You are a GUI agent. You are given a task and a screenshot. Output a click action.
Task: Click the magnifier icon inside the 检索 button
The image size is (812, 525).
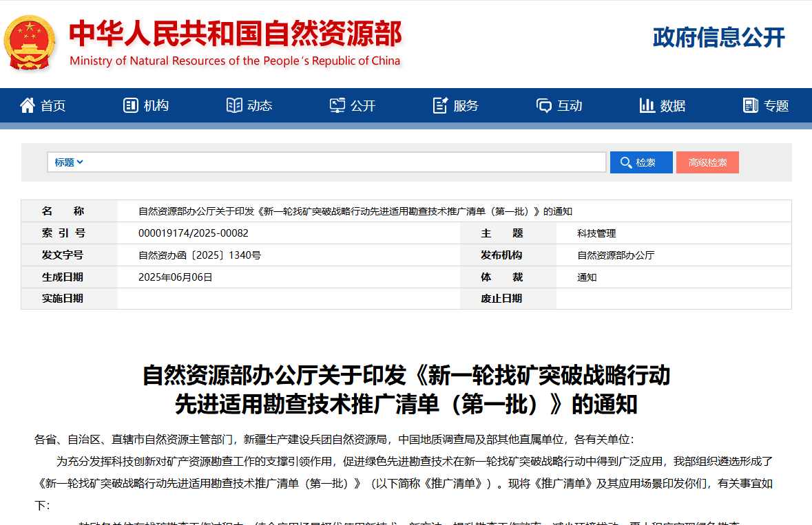626,162
